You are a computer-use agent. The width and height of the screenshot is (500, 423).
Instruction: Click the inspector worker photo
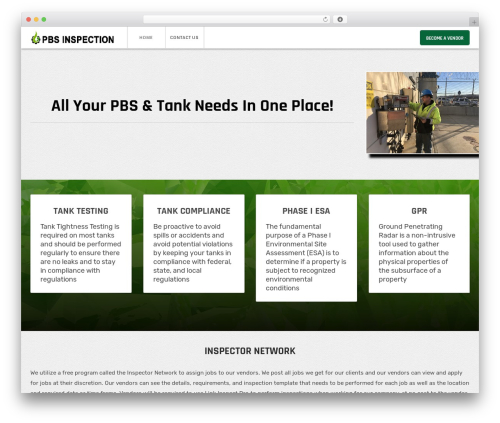coord(422,113)
